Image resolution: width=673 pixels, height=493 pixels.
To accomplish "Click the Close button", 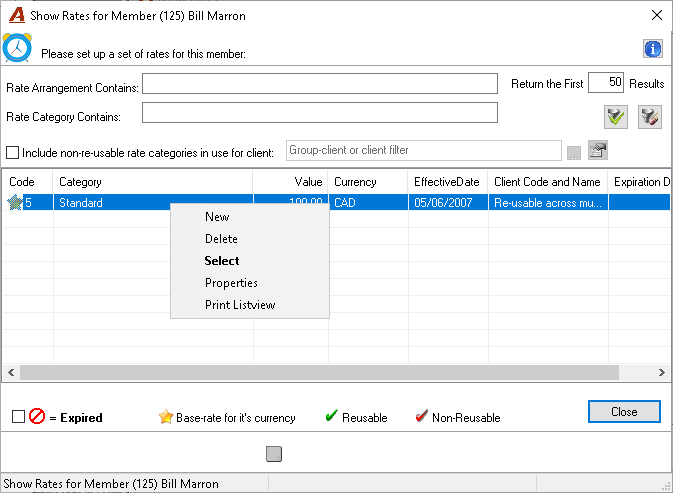I will (x=624, y=411).
